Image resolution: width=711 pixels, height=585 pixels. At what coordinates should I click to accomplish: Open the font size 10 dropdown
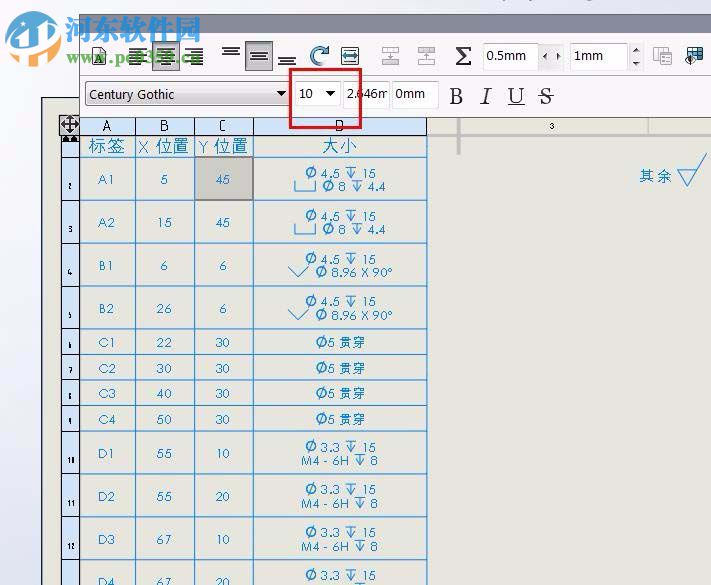pyautogui.click(x=331, y=93)
